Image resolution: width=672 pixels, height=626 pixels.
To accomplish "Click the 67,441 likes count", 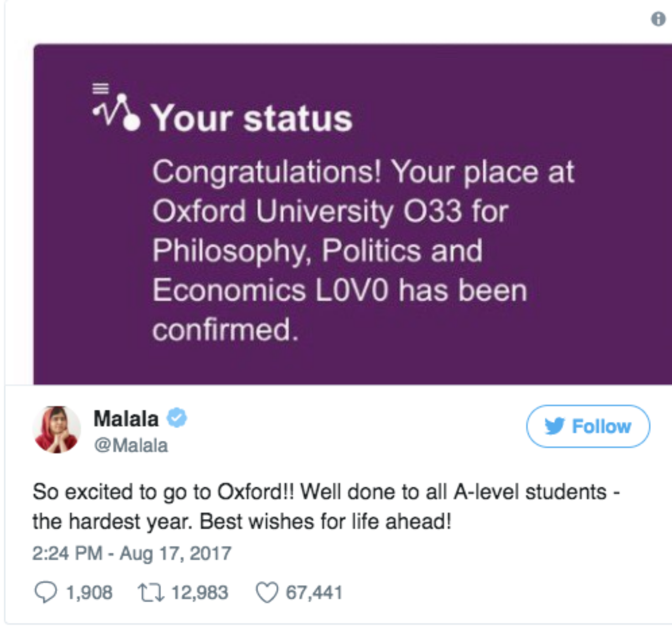I will (313, 593).
